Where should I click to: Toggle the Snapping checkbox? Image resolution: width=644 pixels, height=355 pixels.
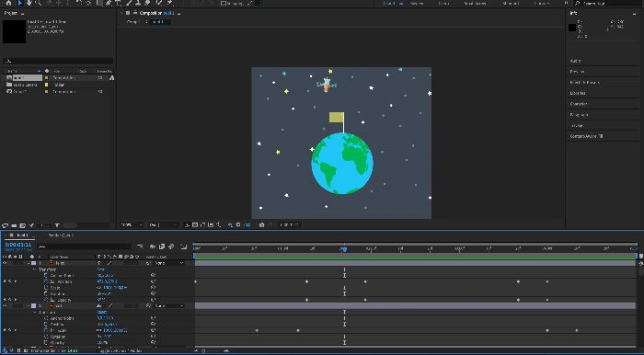tap(224, 3)
